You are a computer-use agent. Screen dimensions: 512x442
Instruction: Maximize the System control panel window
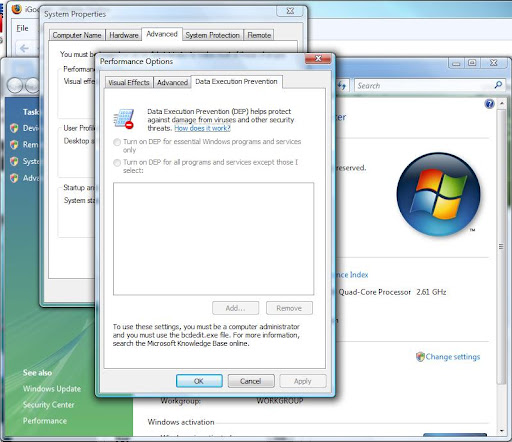coord(472,63)
